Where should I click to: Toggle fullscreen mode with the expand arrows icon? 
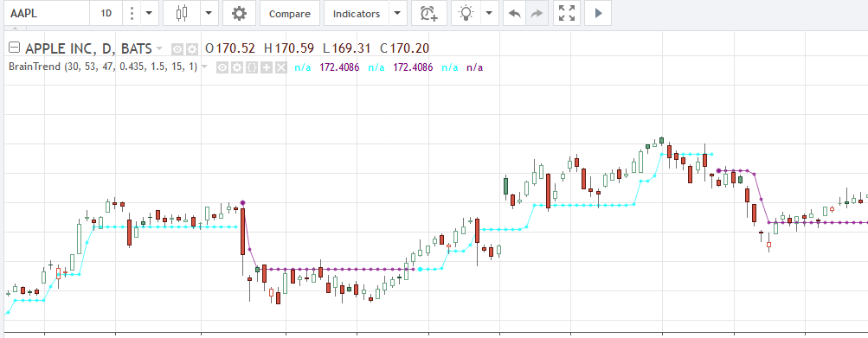(567, 13)
